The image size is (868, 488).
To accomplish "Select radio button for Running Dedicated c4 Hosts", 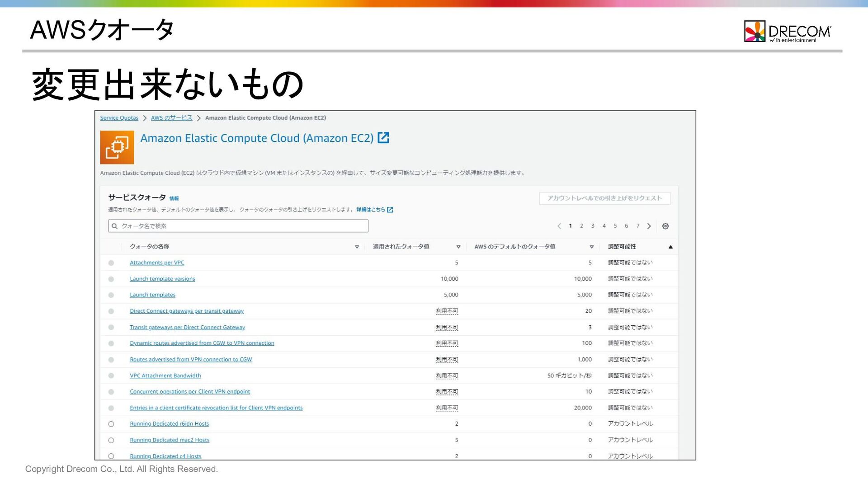I will point(111,456).
